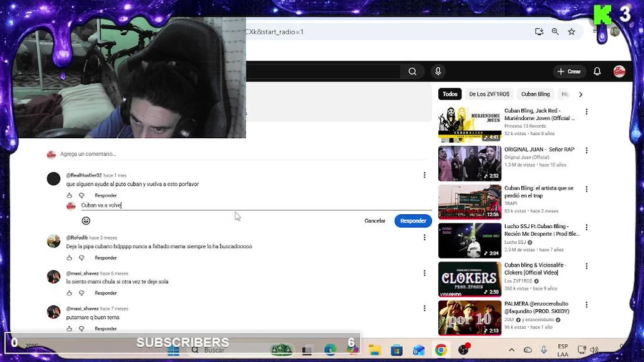Open ORIGINAL JUAN - Señor RAP title
The height and width of the screenshot is (362, 644).
(539, 149)
